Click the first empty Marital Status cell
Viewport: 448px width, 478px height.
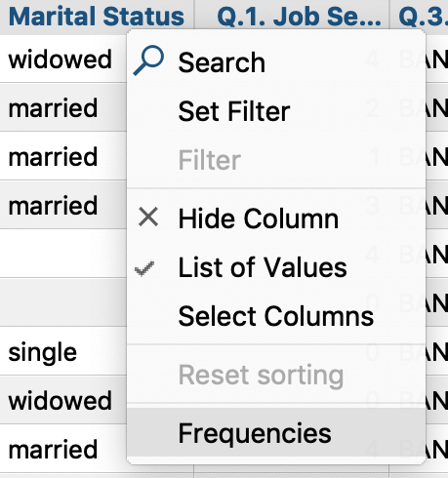click(63, 254)
